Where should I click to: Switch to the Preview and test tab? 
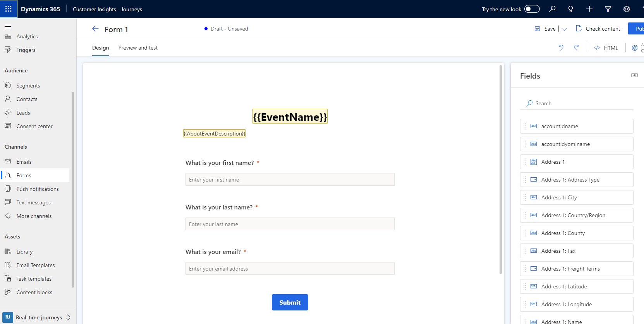coord(138,48)
